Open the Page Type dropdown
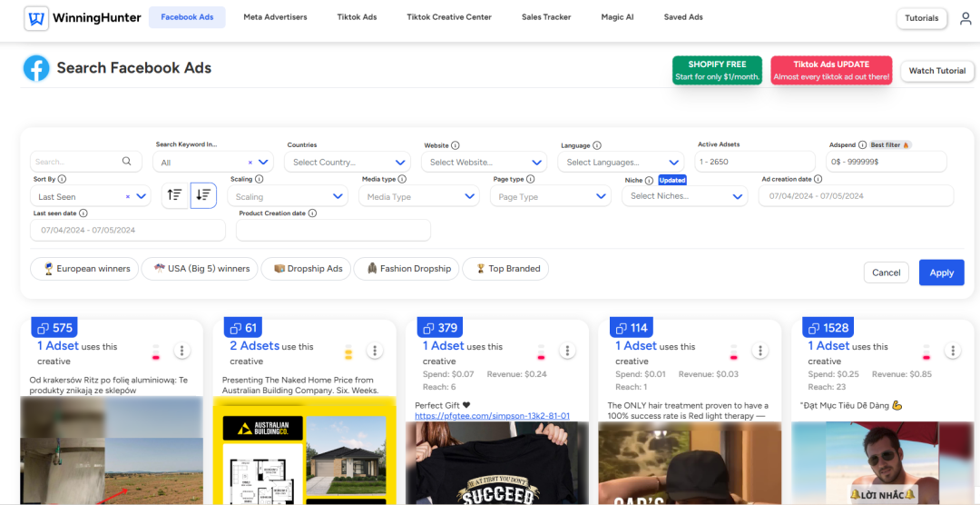This screenshot has width=980, height=505. [550, 196]
